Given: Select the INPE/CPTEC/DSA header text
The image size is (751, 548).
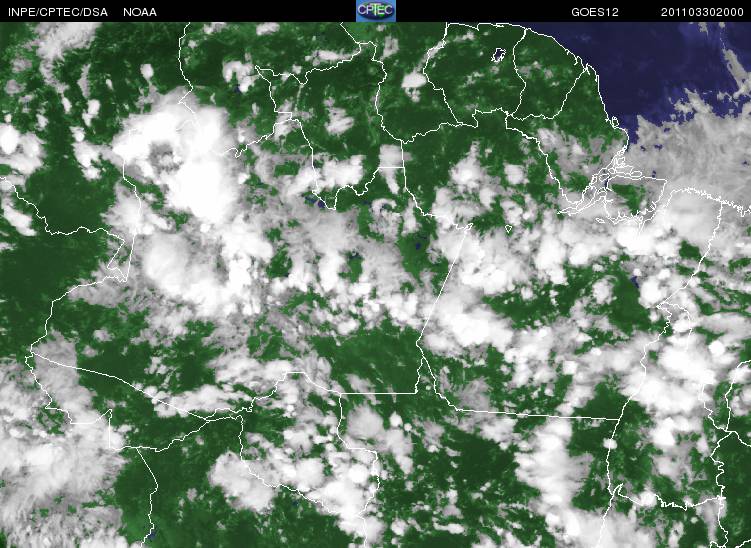Looking at the screenshot, I should pos(58,12).
